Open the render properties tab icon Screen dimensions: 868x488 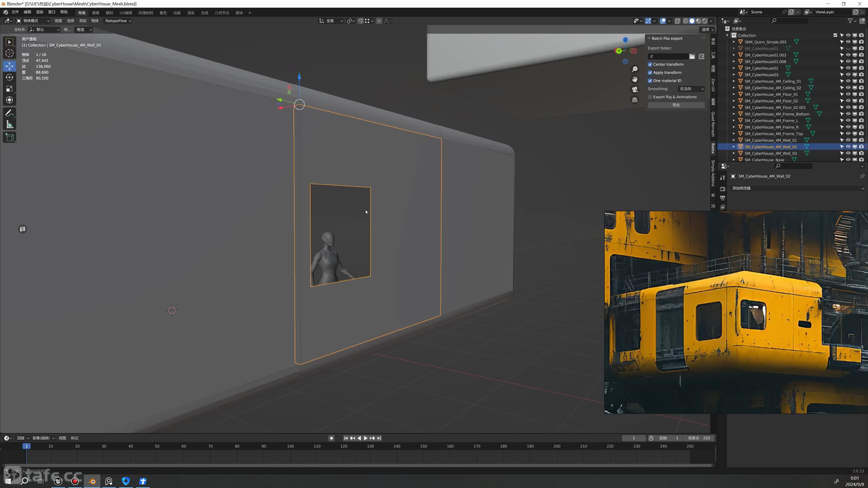click(x=723, y=189)
